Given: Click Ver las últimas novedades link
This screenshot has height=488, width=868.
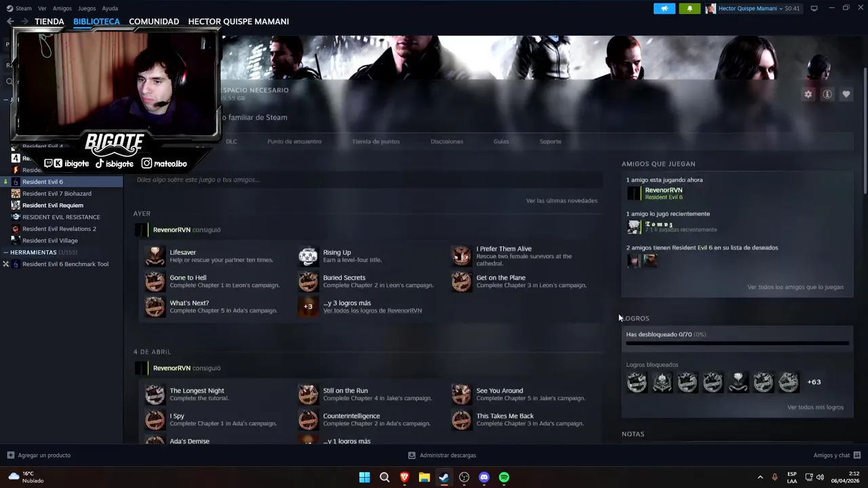Looking at the screenshot, I should click(x=561, y=201).
